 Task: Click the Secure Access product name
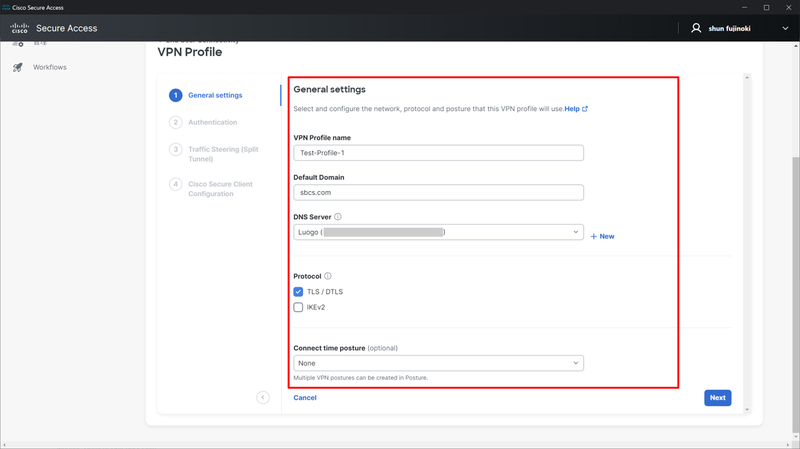click(x=66, y=29)
